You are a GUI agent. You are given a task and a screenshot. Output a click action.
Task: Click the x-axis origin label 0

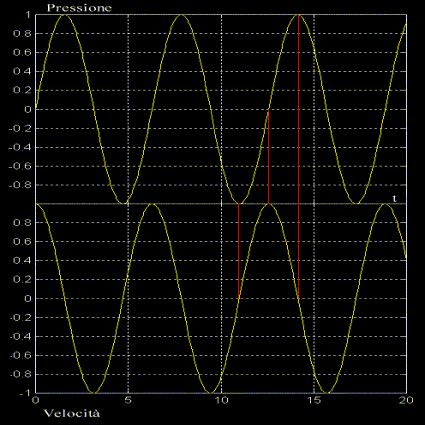pos(35,400)
